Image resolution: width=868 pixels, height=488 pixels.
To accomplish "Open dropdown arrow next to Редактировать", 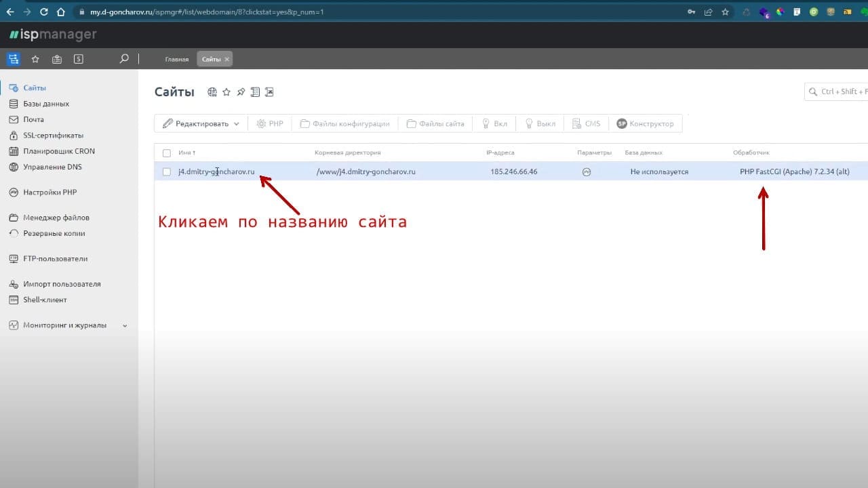I will point(236,124).
